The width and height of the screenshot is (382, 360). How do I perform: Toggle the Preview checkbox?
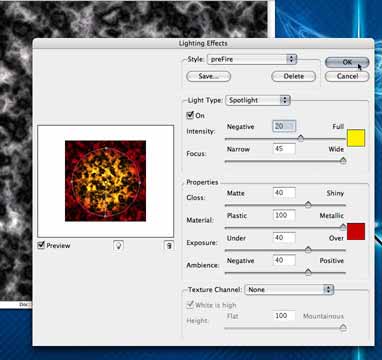point(41,245)
